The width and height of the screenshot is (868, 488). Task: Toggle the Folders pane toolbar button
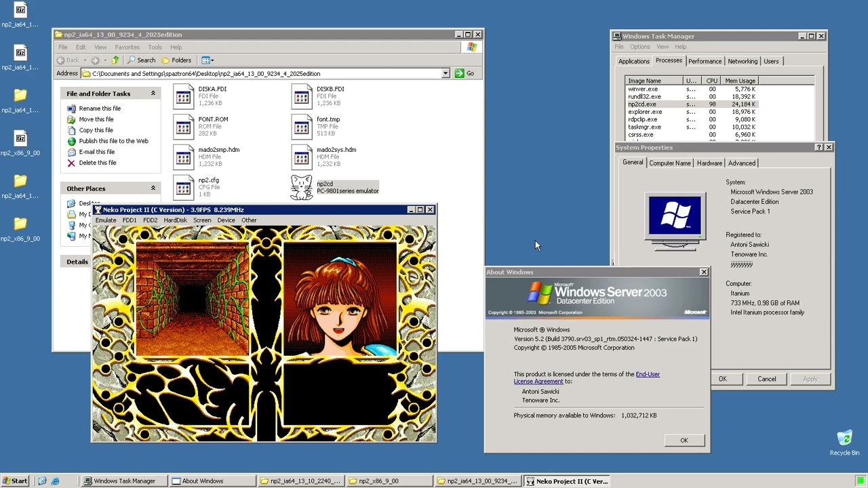[x=176, y=60]
